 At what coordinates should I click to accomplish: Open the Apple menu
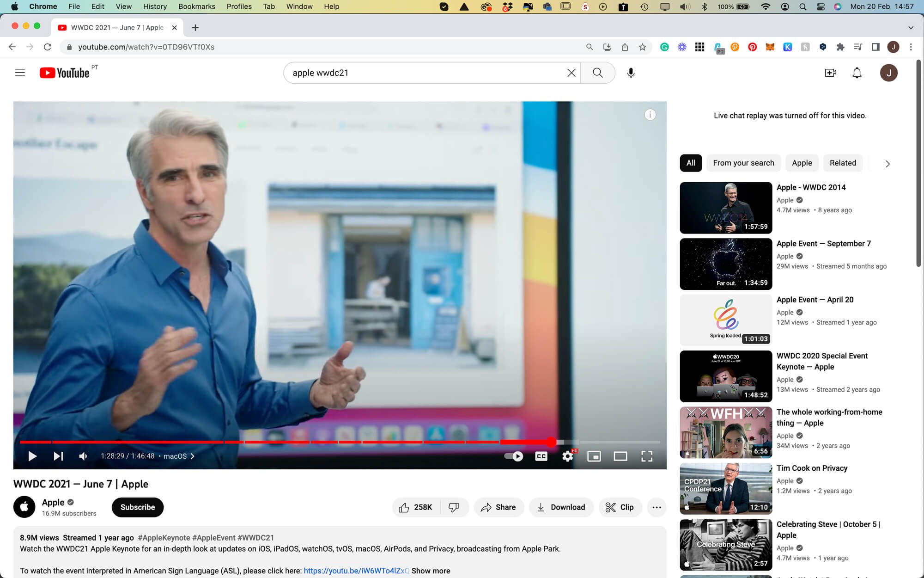coord(14,6)
